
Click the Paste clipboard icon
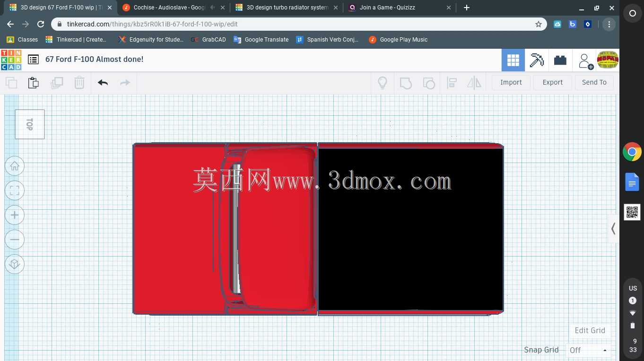tap(34, 83)
